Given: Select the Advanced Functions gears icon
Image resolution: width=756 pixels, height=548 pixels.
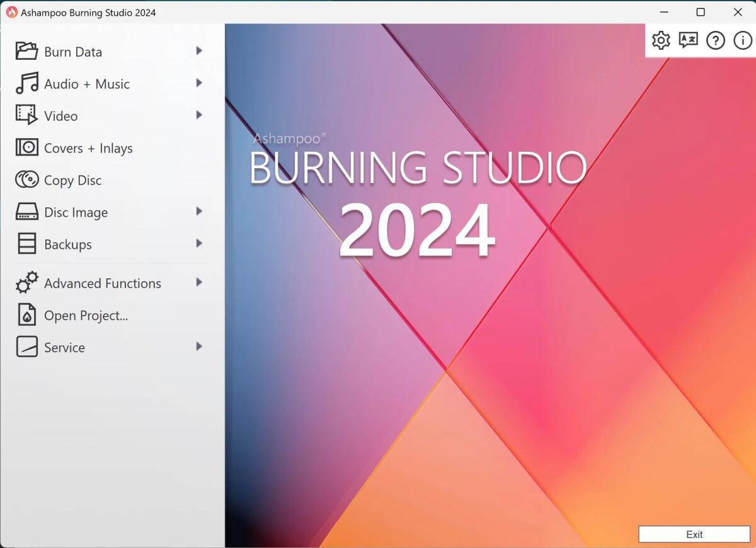Looking at the screenshot, I should coord(26,282).
